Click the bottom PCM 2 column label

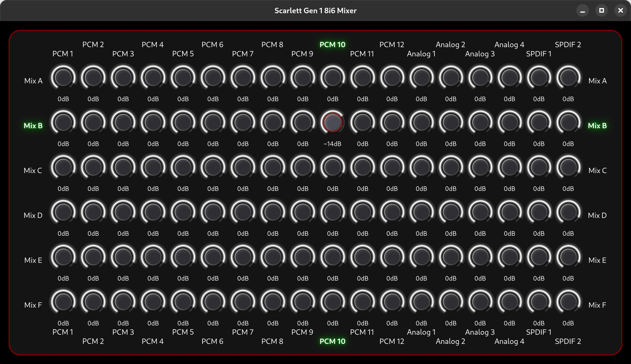click(93, 341)
